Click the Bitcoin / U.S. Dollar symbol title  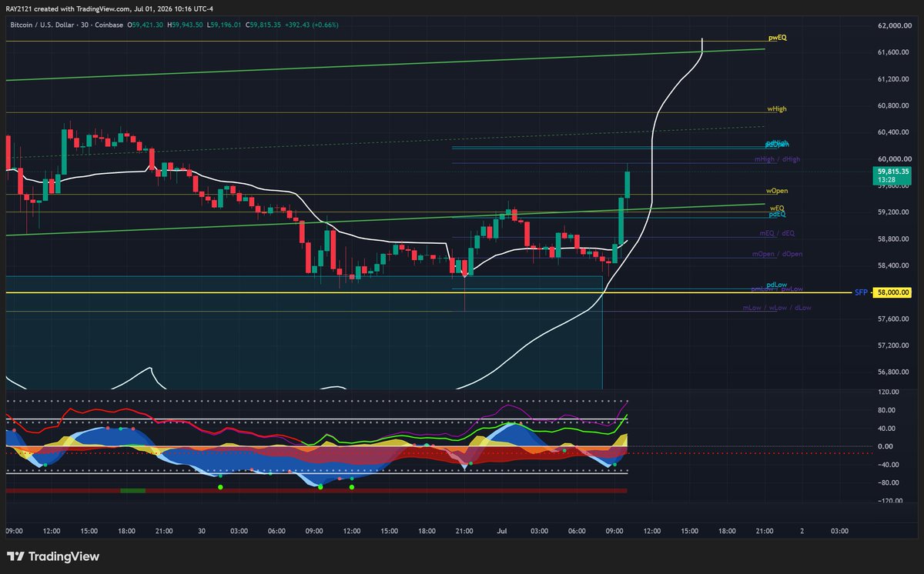44,25
